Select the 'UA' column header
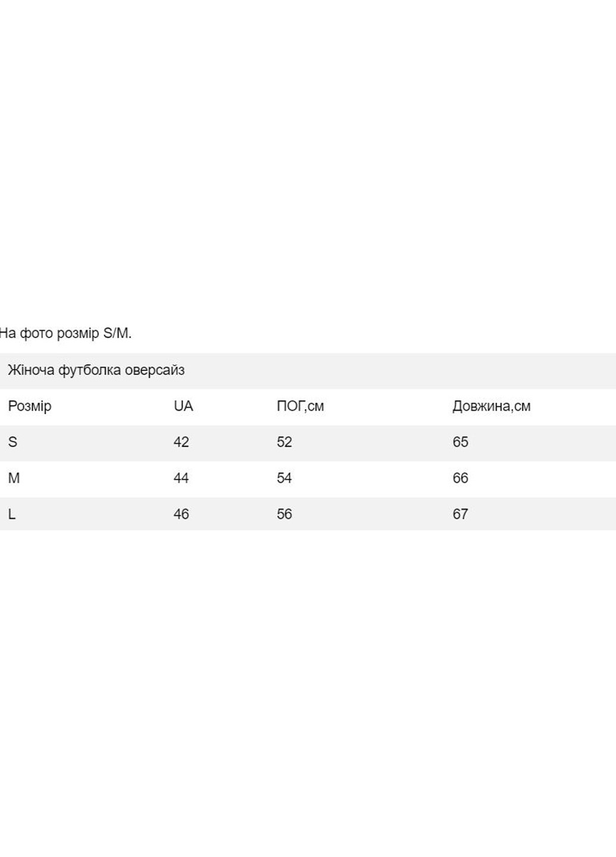This screenshot has height=857, width=616. (183, 406)
